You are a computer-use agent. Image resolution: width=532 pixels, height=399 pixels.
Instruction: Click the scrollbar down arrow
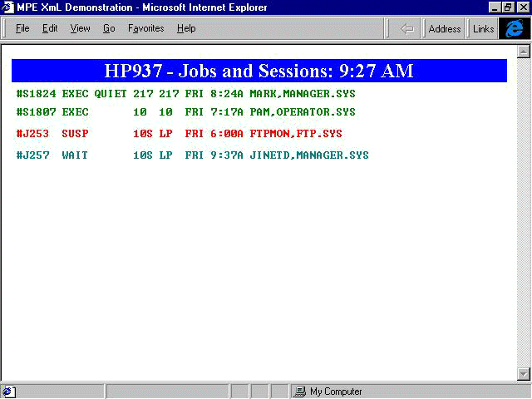point(524,374)
